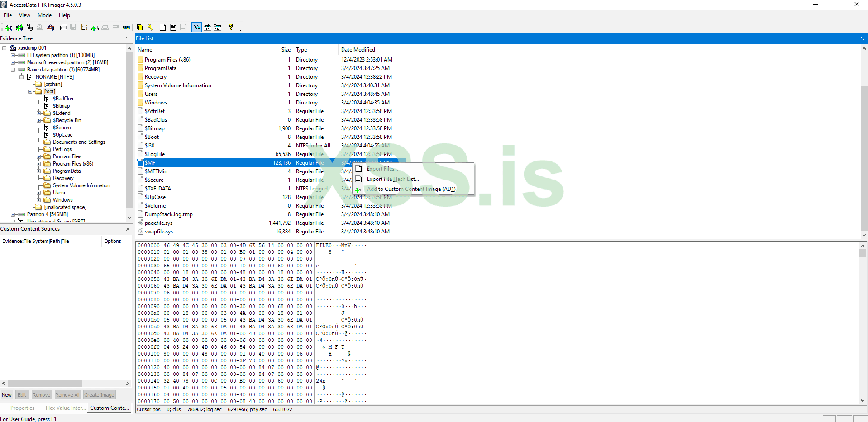This screenshot has width=868, height=422.
Task: Open the View menu
Action: (24, 15)
